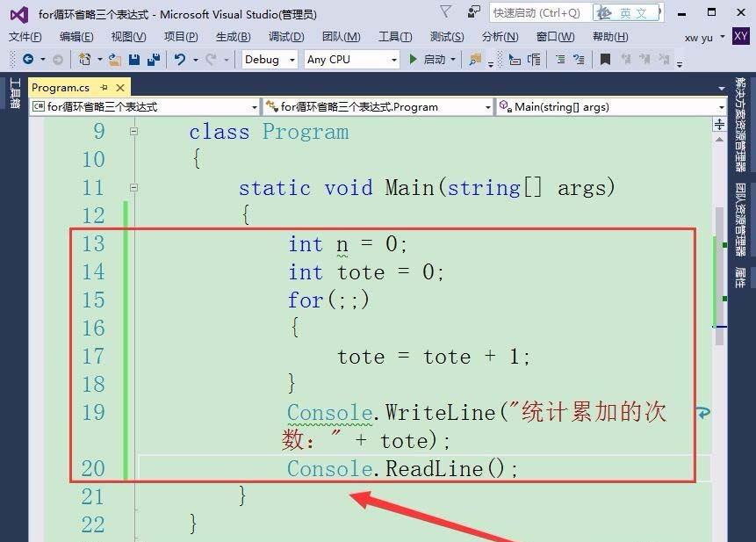Expand the Navigate Backward history arrow

(x=43, y=60)
